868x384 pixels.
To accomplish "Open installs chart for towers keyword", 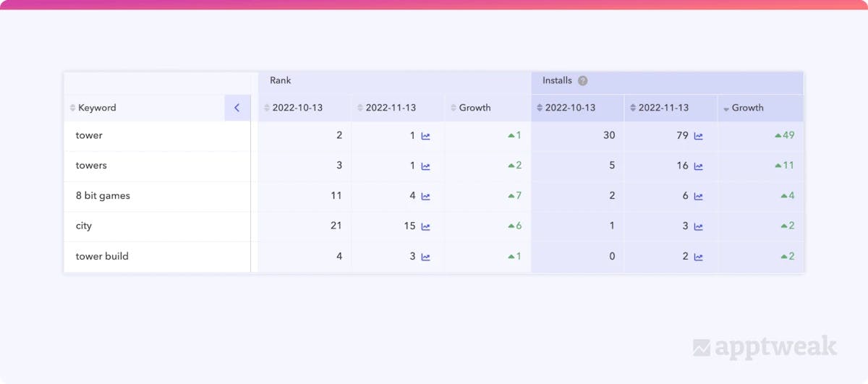I will click(698, 166).
